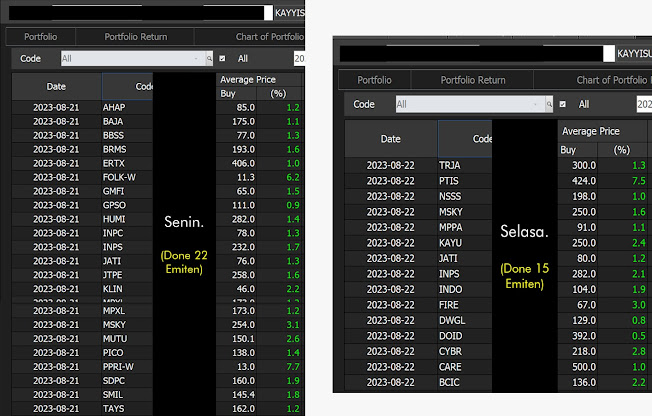The width and height of the screenshot is (652, 416).
Task: Select the TAYS row code cell
Action: point(127,409)
